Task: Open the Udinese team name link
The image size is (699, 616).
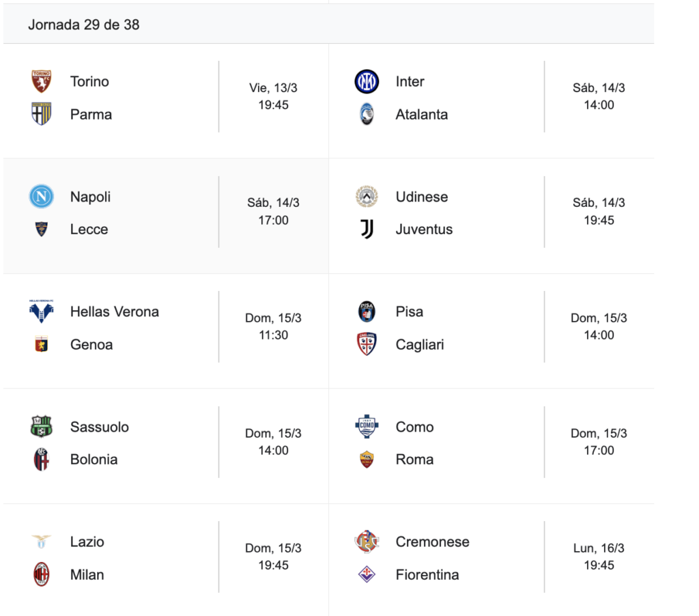Action: pos(422,197)
